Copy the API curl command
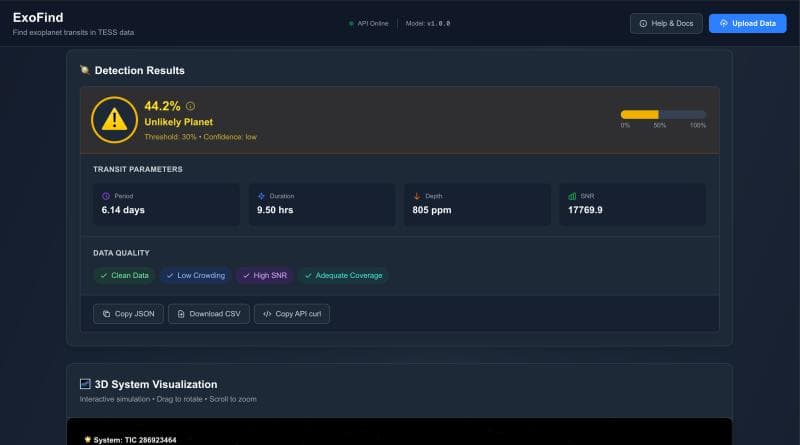Viewport: 800px width, 445px height. click(x=292, y=314)
